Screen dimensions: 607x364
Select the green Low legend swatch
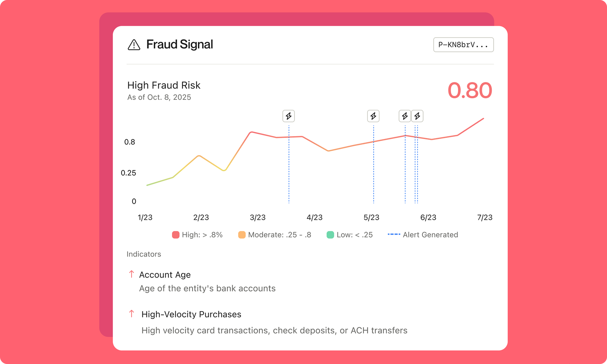(x=330, y=235)
